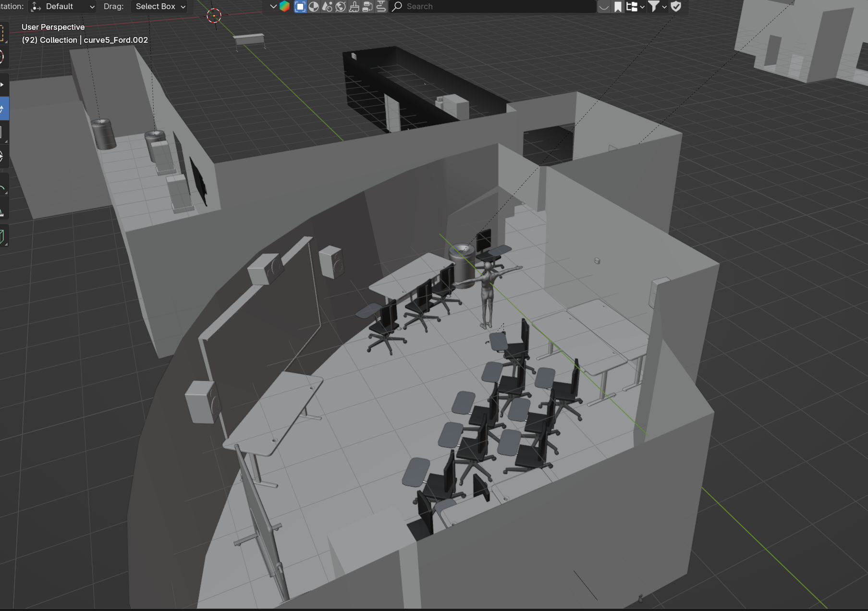Screen dimensions: 868x611
Task: Toggle material preview shading with the colored cube
Action: tap(315, 6)
